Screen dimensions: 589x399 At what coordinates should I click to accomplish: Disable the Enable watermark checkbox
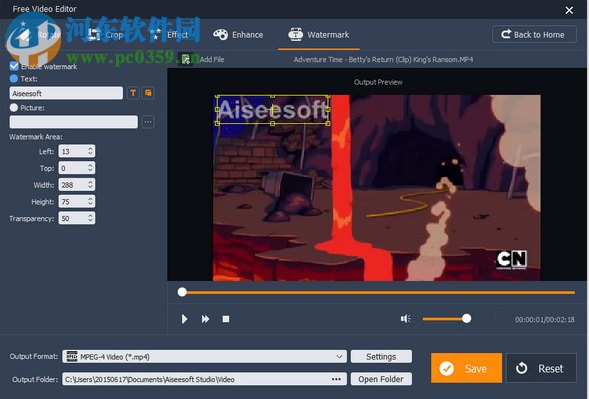coord(14,66)
